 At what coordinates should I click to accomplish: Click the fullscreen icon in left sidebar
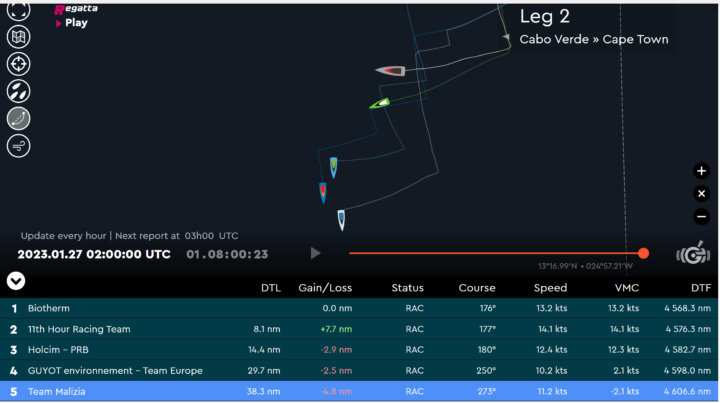point(18,11)
